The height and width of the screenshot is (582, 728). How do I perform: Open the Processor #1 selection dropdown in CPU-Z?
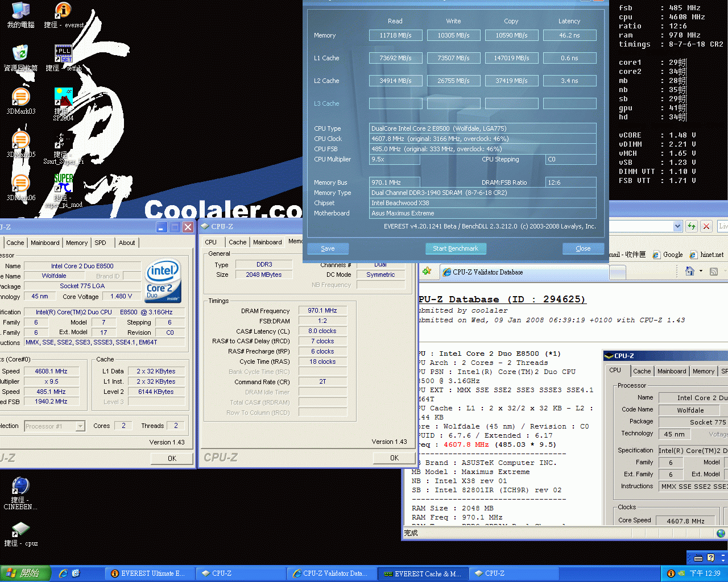click(80, 426)
